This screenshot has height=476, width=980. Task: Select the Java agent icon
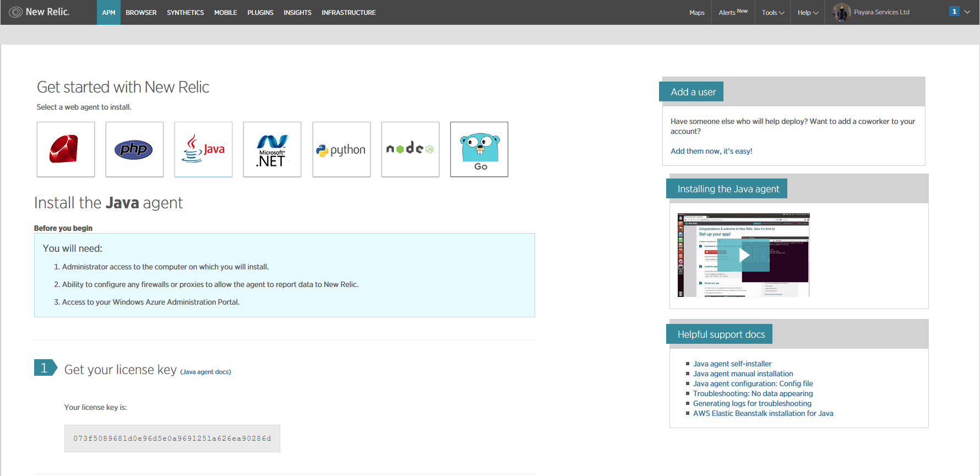click(203, 149)
